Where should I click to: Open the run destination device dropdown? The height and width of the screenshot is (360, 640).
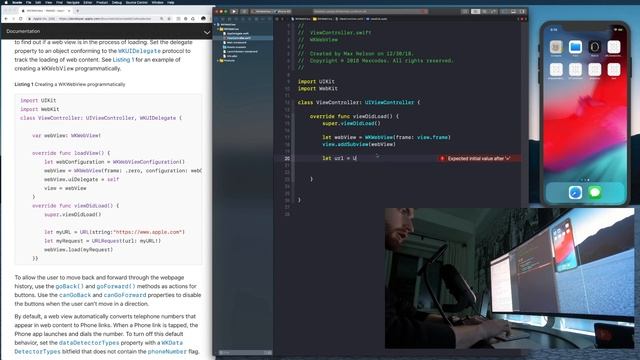tap(283, 11)
